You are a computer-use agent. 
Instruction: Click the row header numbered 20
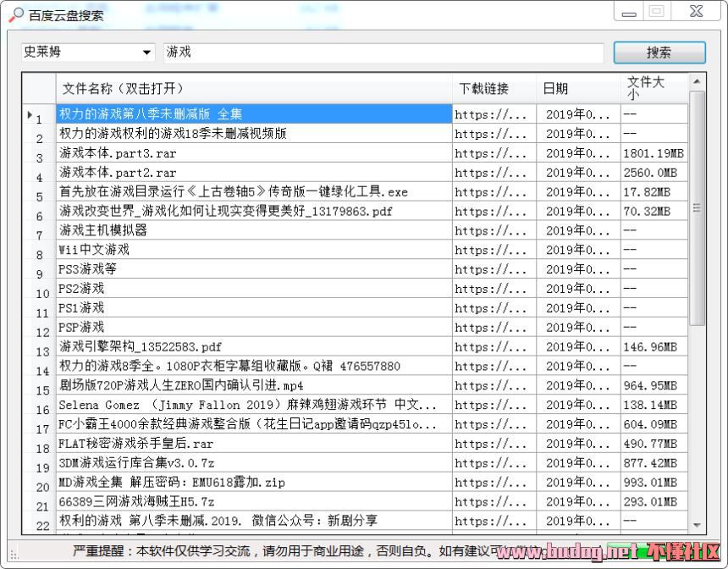(x=39, y=482)
